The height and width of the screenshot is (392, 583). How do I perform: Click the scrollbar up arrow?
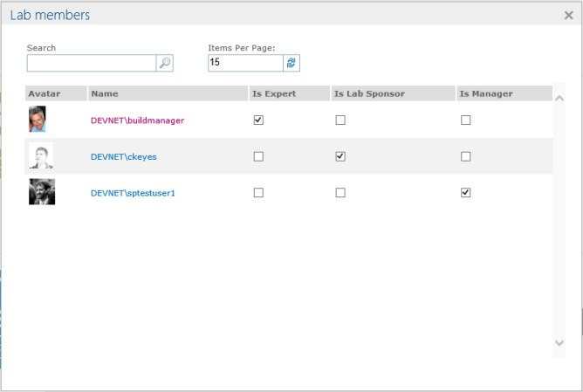click(559, 97)
